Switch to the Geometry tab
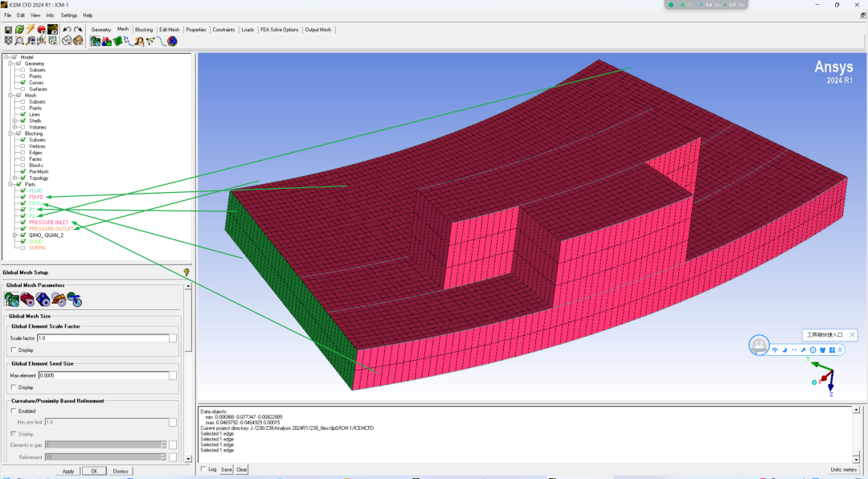868x479 pixels. [101, 30]
